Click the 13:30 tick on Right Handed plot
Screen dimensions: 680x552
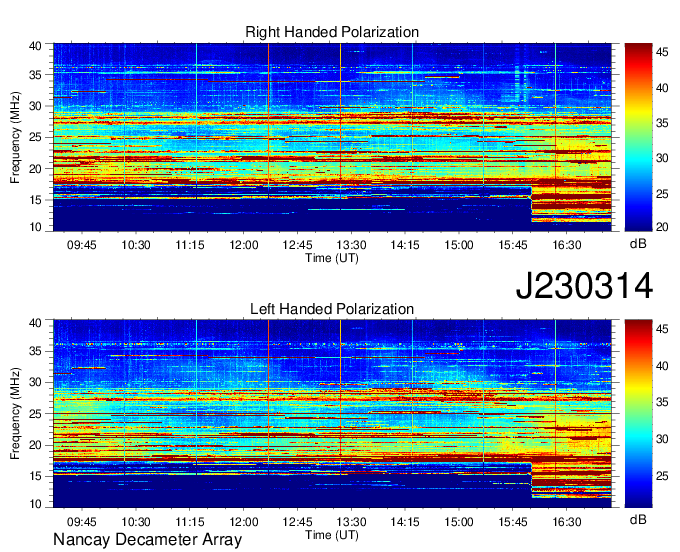point(351,245)
